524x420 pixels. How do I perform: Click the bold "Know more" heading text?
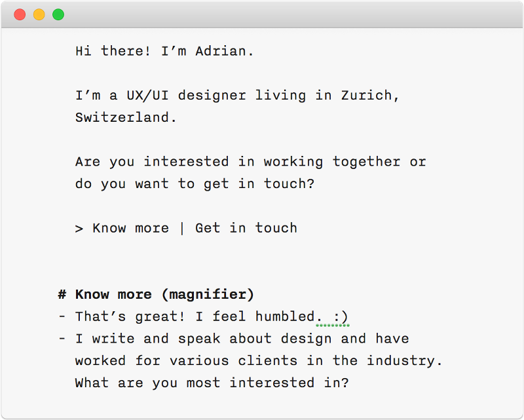pos(113,294)
